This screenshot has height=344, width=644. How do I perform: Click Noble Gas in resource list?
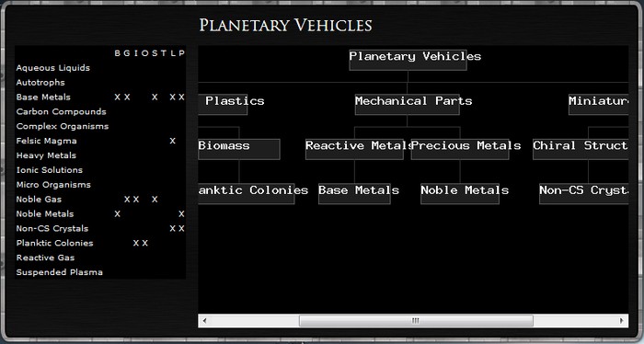click(x=39, y=200)
